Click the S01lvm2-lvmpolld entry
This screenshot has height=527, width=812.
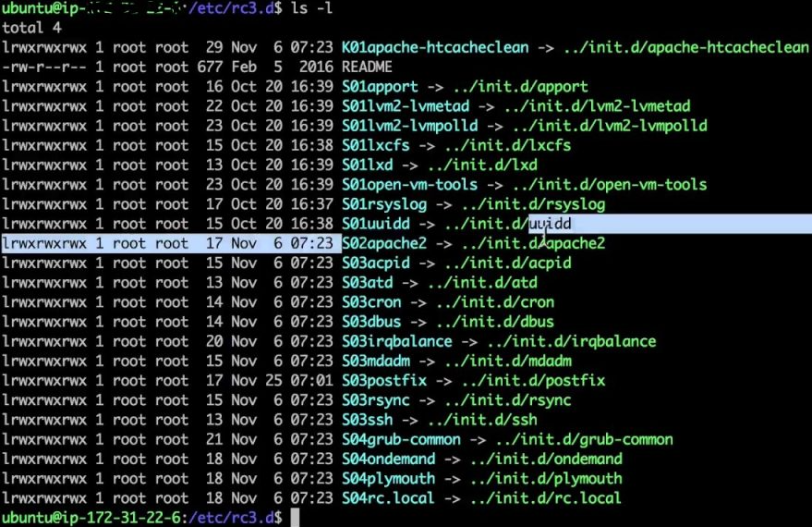coord(409,127)
